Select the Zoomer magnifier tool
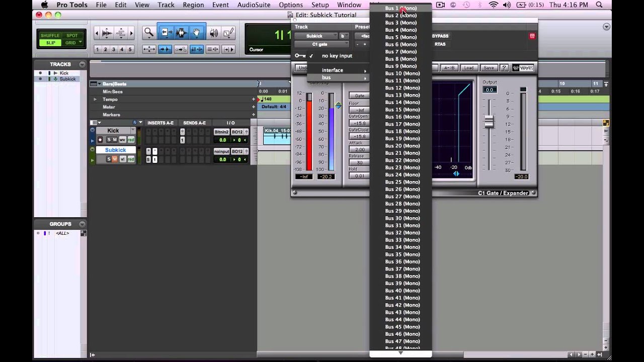Screen dimensions: 644x362 click(149, 33)
